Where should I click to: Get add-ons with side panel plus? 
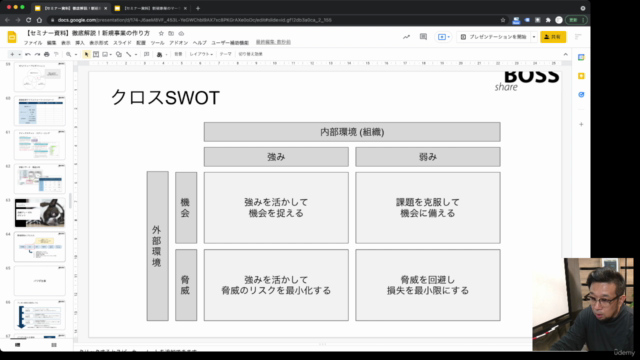(x=581, y=124)
